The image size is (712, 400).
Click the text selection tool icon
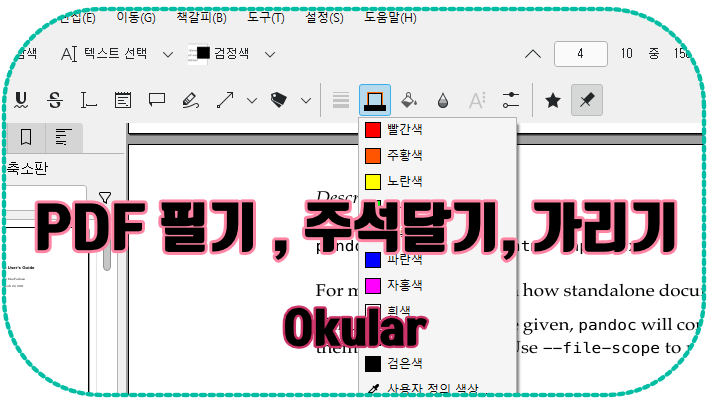(69, 54)
